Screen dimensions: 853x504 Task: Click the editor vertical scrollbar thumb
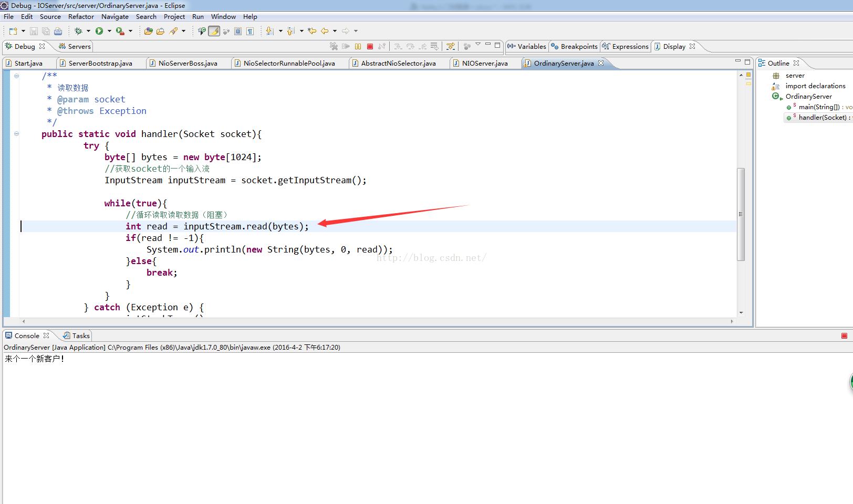point(741,214)
